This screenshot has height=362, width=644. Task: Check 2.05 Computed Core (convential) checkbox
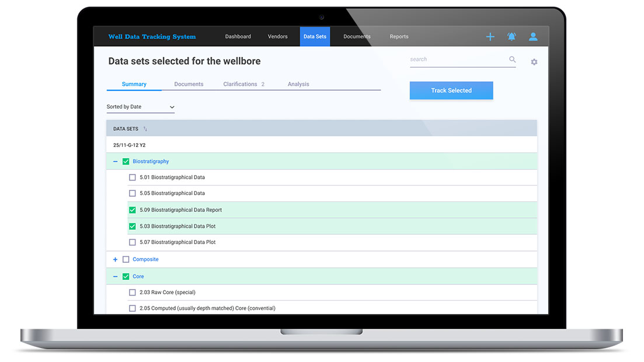[133, 308]
